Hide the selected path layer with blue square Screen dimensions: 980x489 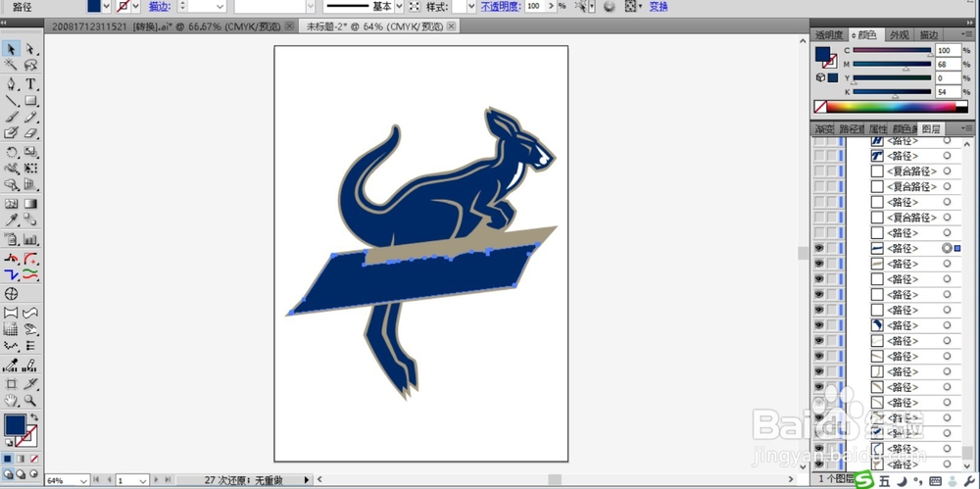click(x=818, y=248)
